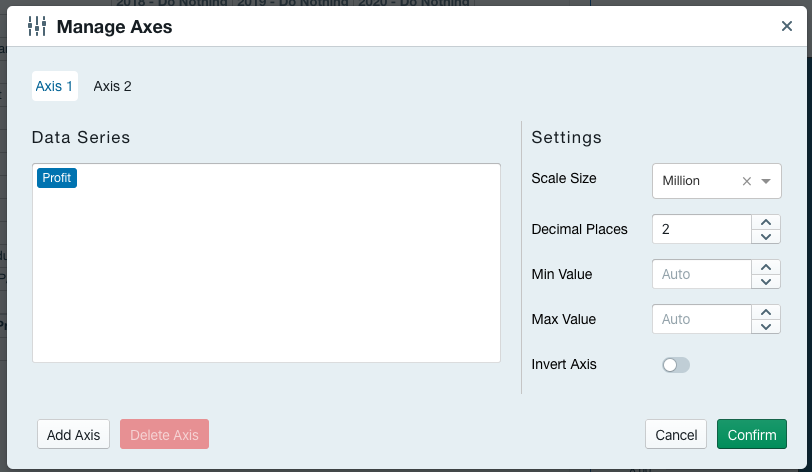Switch to the Axis 1 tab
Viewport: 812px width, 472px height.
click(x=54, y=86)
